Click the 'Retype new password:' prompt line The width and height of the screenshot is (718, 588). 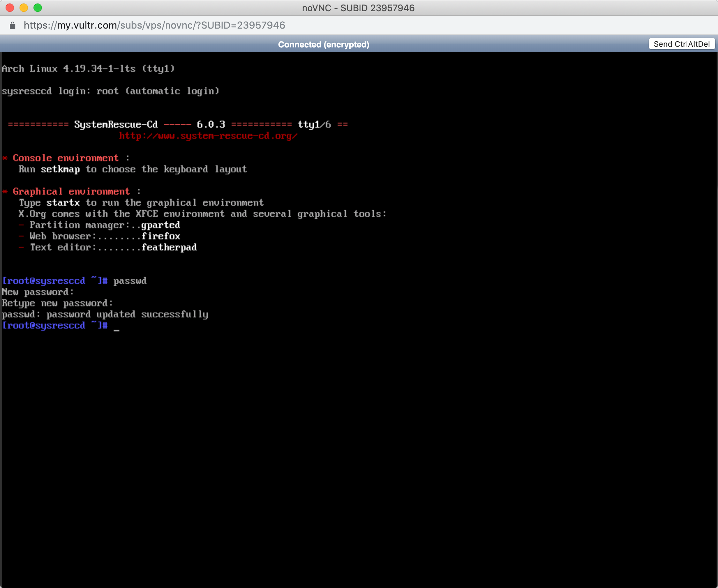tap(58, 303)
